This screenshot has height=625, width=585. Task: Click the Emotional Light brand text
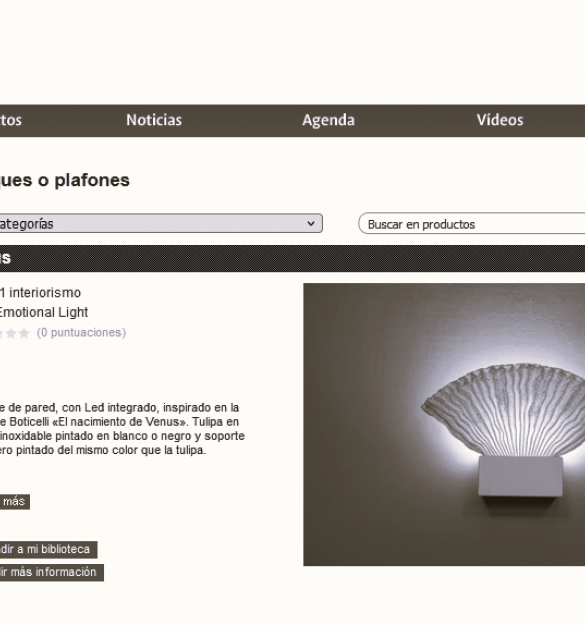[x=44, y=312]
